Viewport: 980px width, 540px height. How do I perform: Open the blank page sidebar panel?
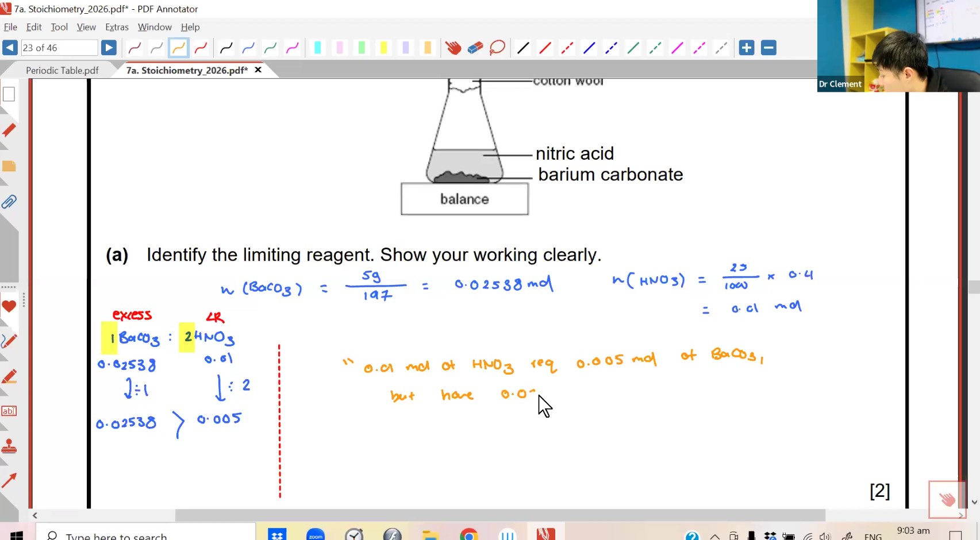pyautogui.click(x=9, y=94)
